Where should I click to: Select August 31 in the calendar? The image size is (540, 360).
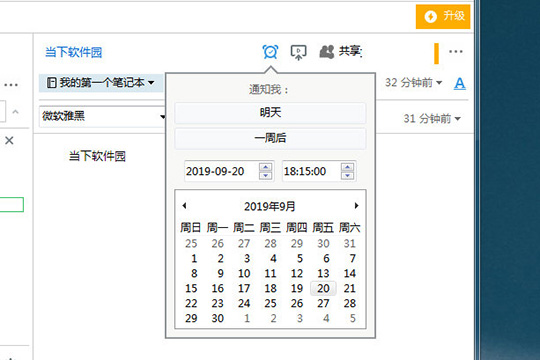[350, 244]
